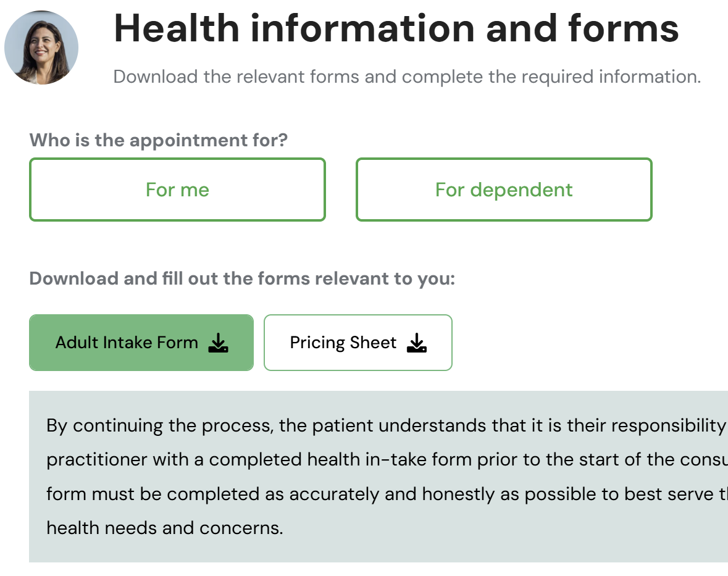Click the download icon beside Pricing Sheet

[417, 343]
